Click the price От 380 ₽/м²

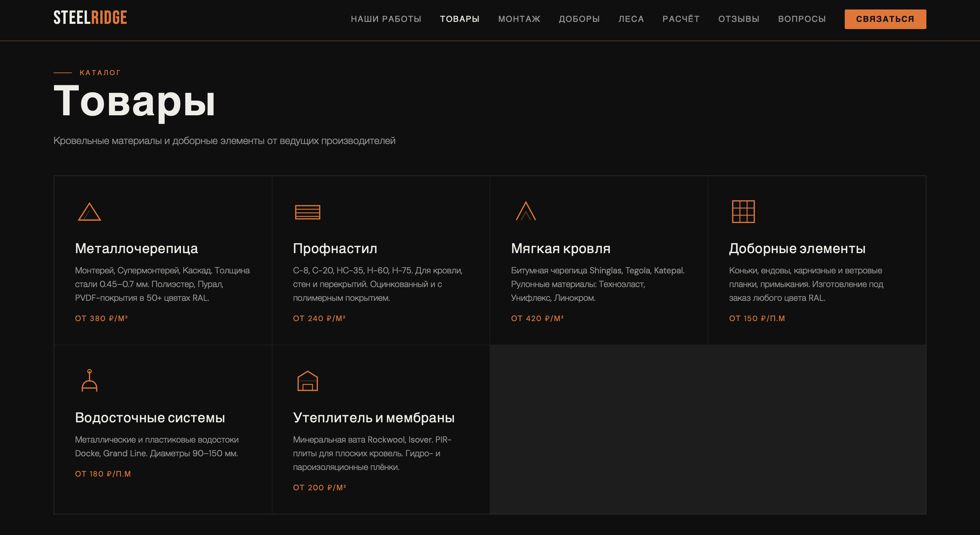[x=101, y=318]
